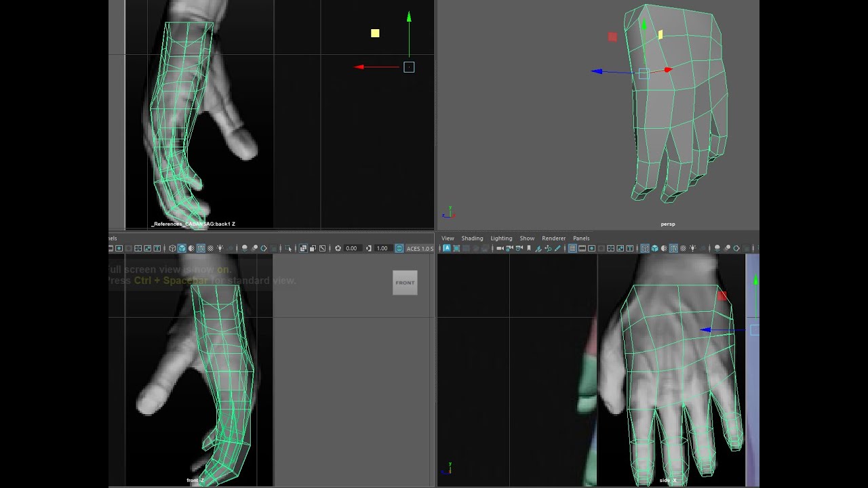Toggle use all lights in side panel toolbar
Image resolution: width=868 pixels, height=488 pixels.
[x=693, y=248]
